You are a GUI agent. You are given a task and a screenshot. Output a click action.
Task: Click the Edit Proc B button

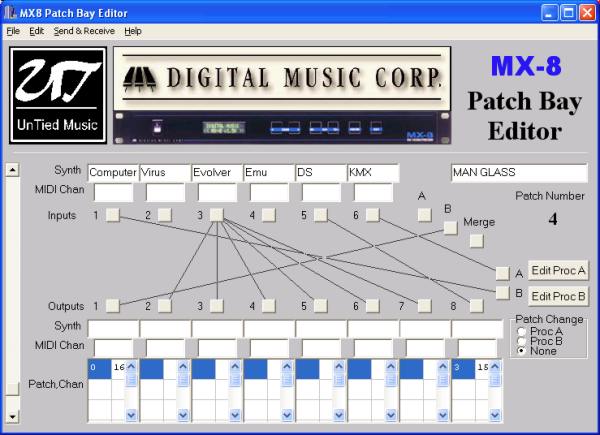[558, 296]
